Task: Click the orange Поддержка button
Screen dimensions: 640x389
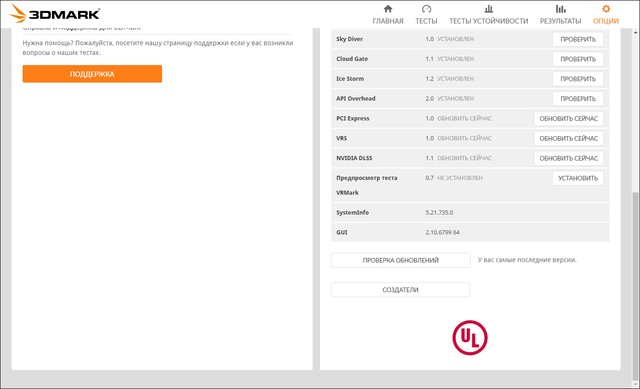Action: (92, 74)
